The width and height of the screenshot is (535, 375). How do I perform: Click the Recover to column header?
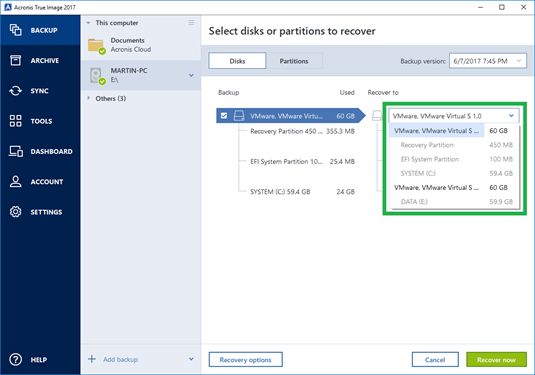point(383,92)
